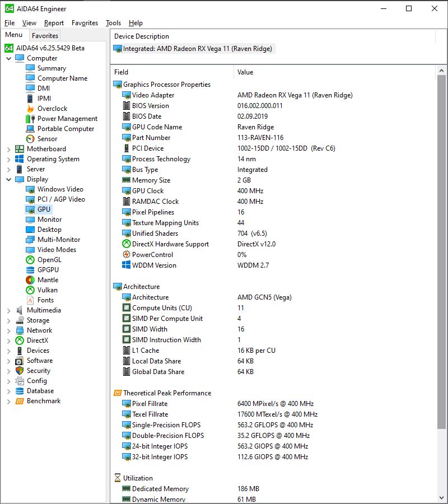Click the Benchmark orange icon
The height and width of the screenshot is (504, 448).
20,401
